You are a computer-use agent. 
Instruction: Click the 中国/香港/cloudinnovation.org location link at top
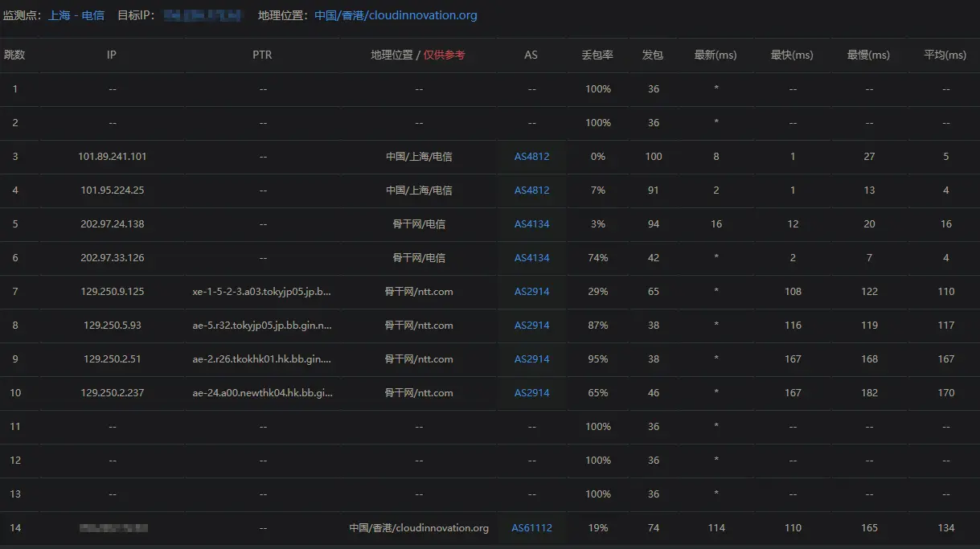396,15
